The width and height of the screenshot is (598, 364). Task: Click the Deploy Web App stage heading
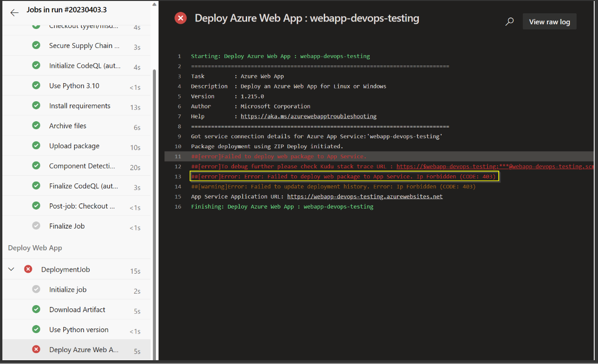tap(35, 248)
